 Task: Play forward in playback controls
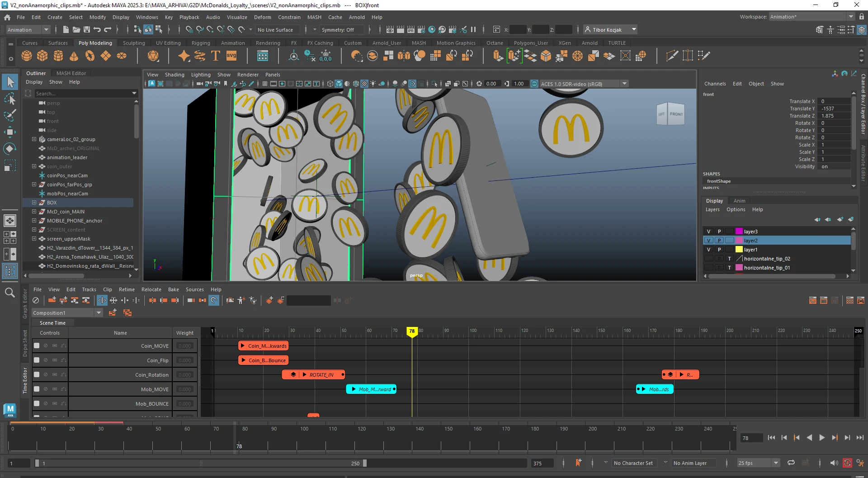click(822, 437)
